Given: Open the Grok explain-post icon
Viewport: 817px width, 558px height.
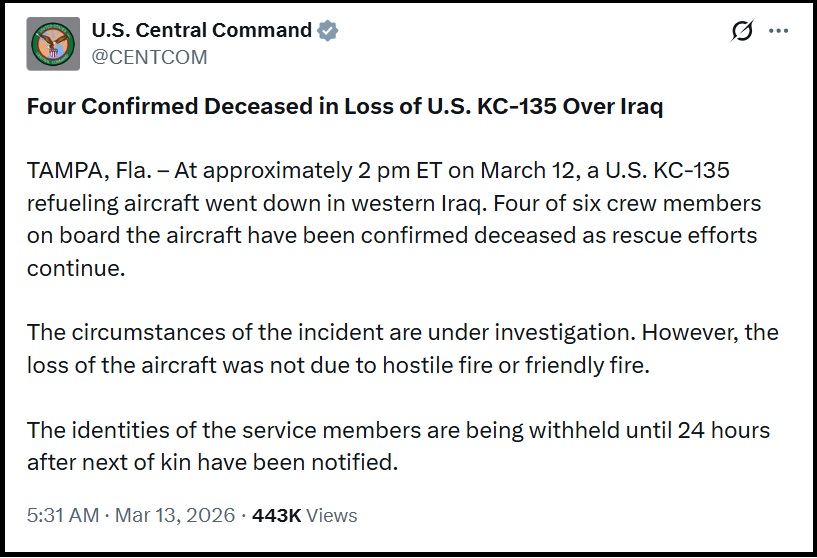Looking at the screenshot, I should click(742, 31).
